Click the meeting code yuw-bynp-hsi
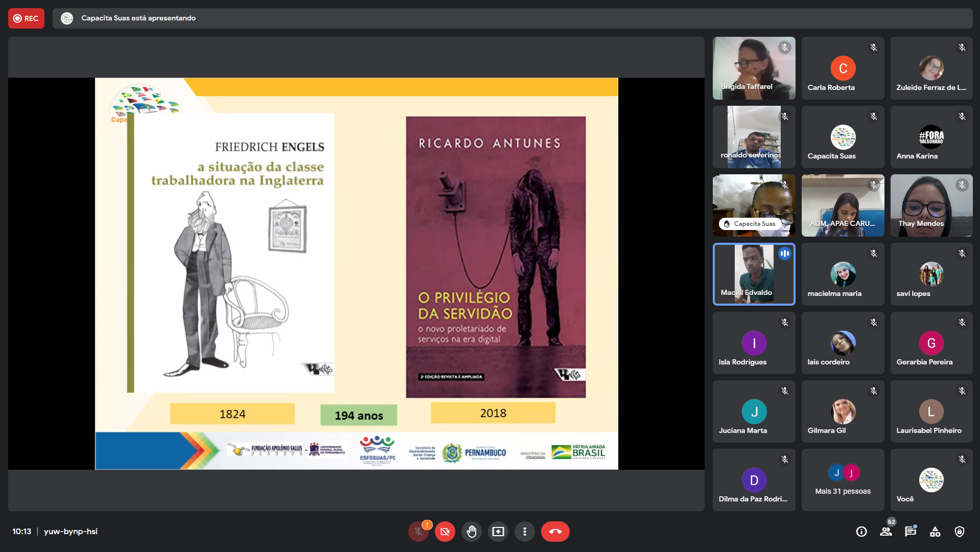980x552 pixels. tap(71, 532)
